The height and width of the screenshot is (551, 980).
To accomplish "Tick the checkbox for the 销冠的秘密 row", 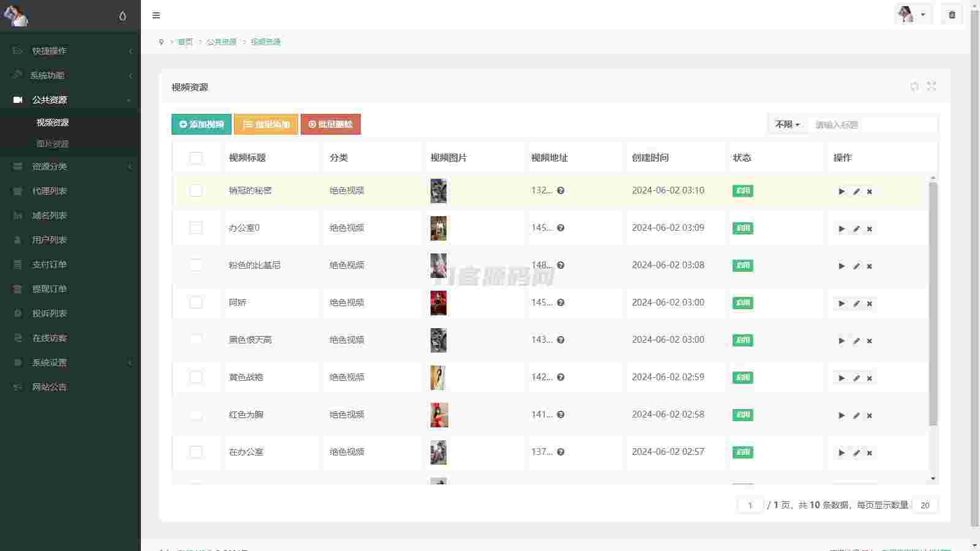I will 196,191.
